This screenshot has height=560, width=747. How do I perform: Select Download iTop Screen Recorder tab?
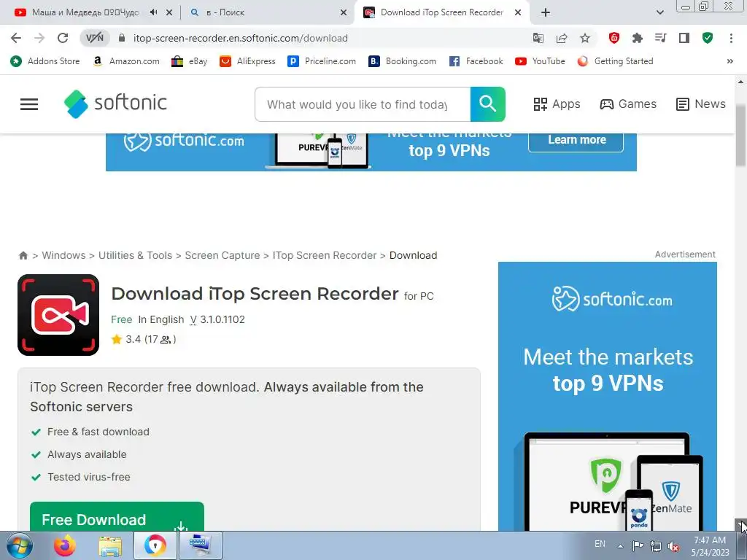(x=441, y=12)
